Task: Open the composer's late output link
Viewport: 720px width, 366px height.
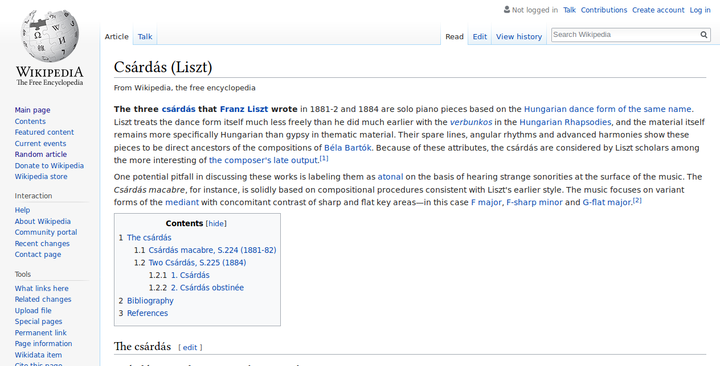Action: point(264,160)
